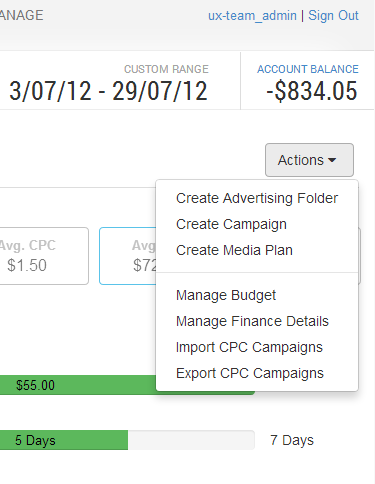Viewport: 375px width, 484px height.
Task: Click the ux-team_admin user link
Action: 252,16
